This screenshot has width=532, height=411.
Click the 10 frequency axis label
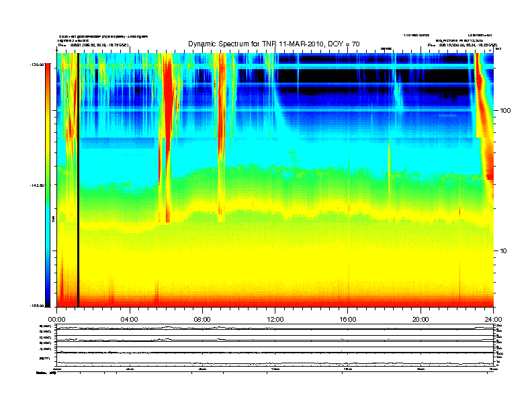coord(504,251)
